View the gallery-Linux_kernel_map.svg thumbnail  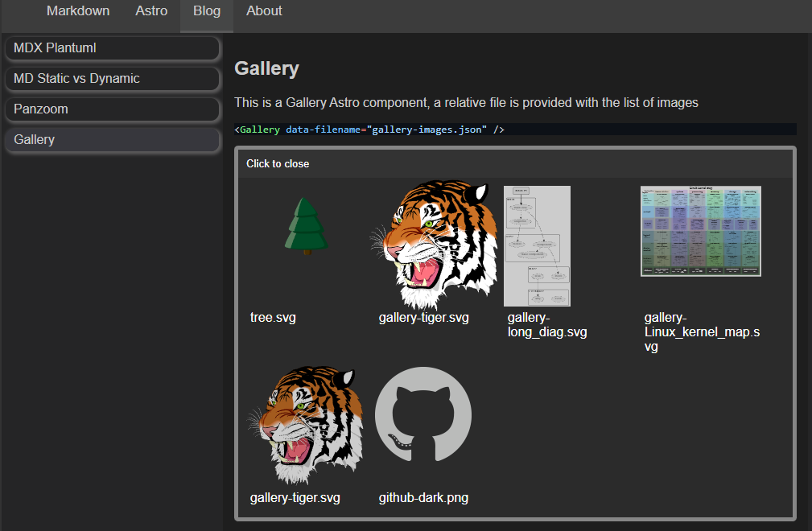[x=700, y=231]
